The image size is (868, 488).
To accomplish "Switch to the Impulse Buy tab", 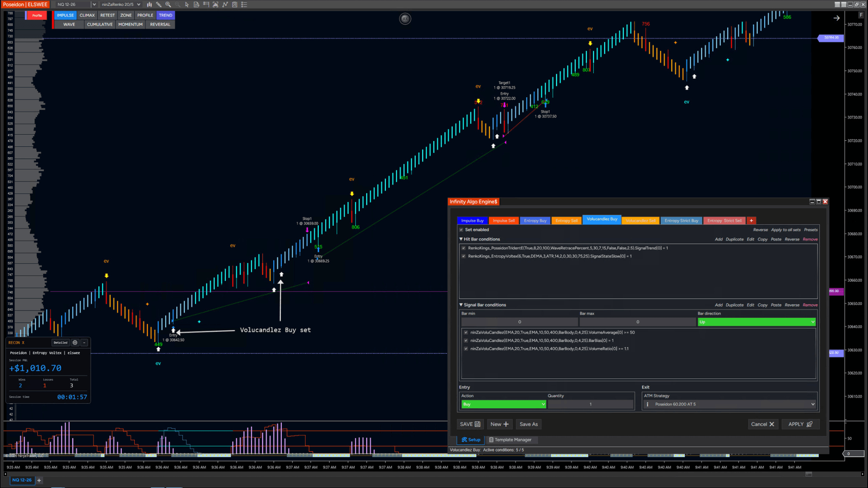I will pos(472,221).
